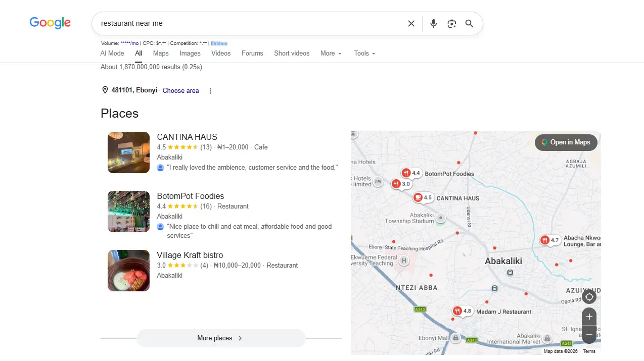Open the Images tab
The image size is (644, 361).
click(190, 53)
